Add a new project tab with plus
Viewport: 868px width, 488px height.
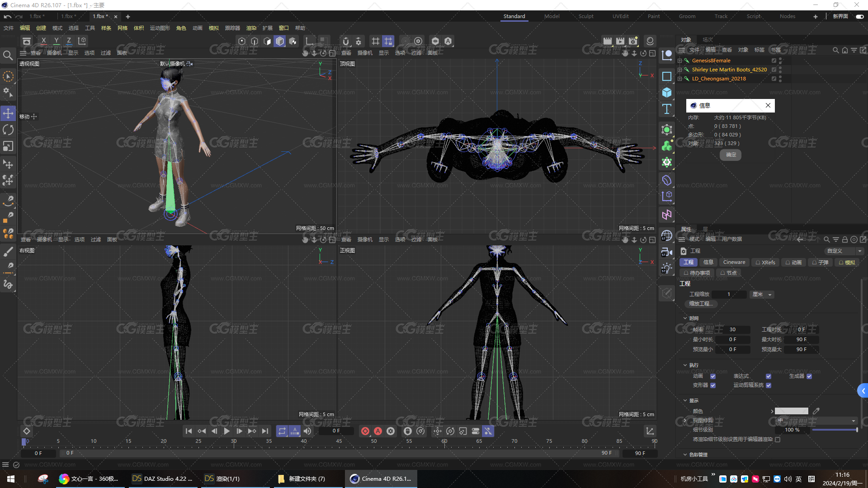coord(128,17)
